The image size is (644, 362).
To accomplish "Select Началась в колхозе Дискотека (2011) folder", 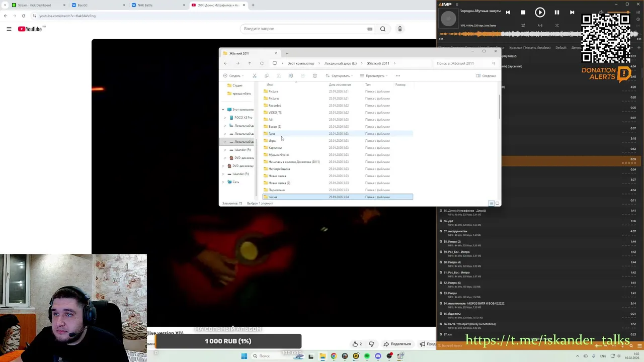I will [338, 162].
